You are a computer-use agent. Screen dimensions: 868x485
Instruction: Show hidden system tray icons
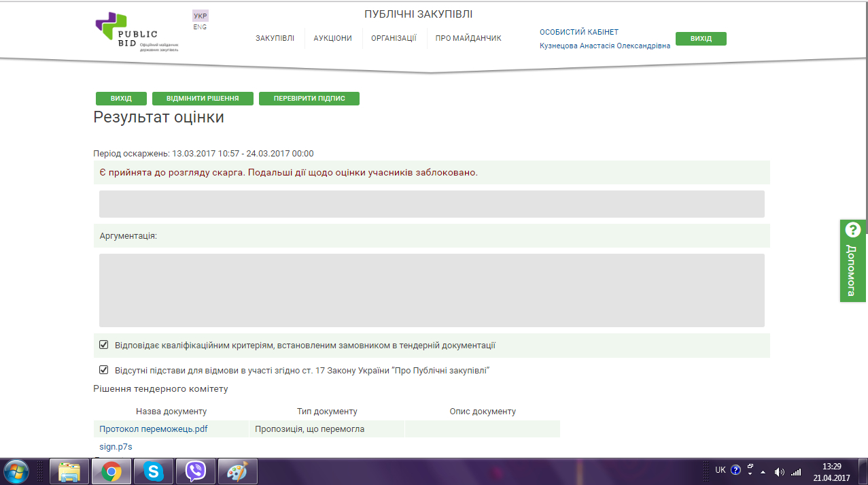(x=763, y=471)
